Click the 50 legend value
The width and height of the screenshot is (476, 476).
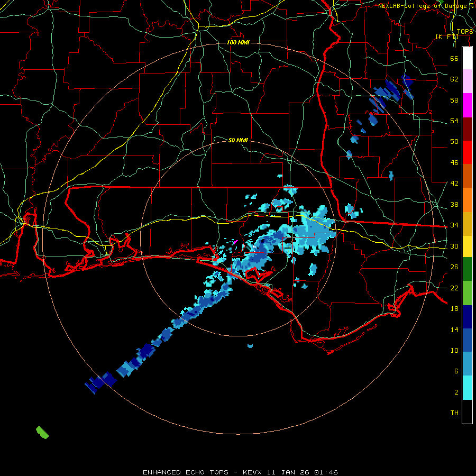point(454,141)
